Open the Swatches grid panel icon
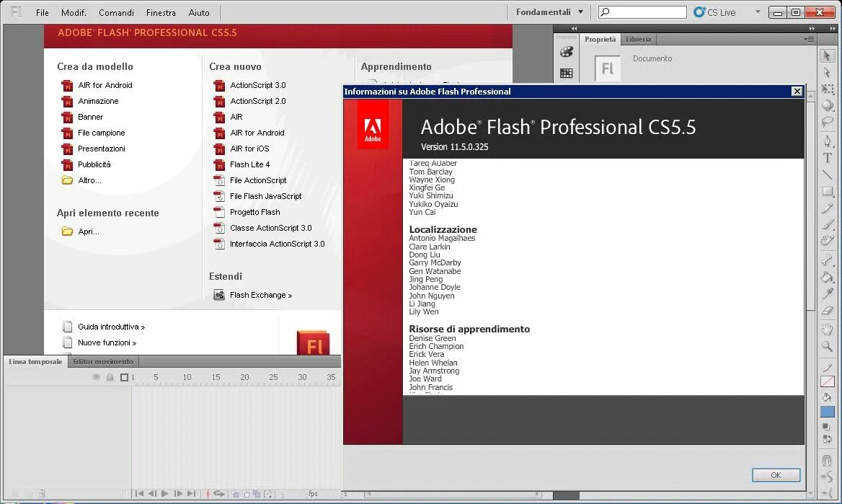The height and width of the screenshot is (504, 842). coord(567,73)
